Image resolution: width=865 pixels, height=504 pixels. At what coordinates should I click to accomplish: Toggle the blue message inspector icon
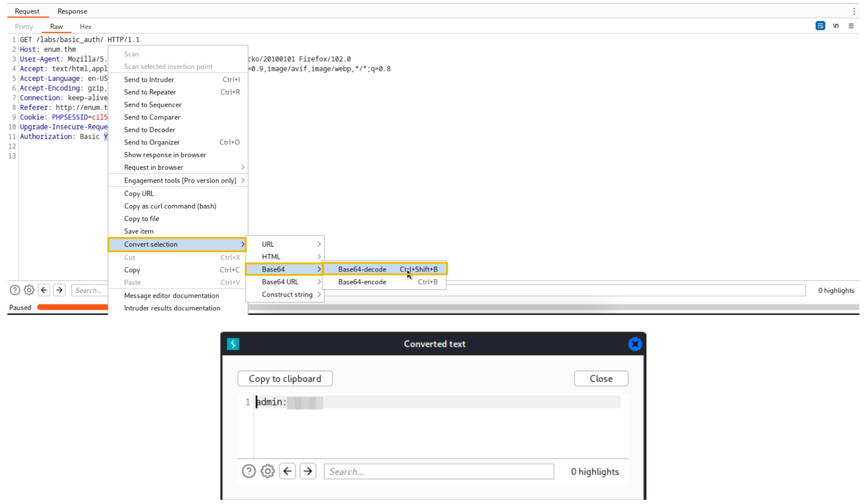820,26
